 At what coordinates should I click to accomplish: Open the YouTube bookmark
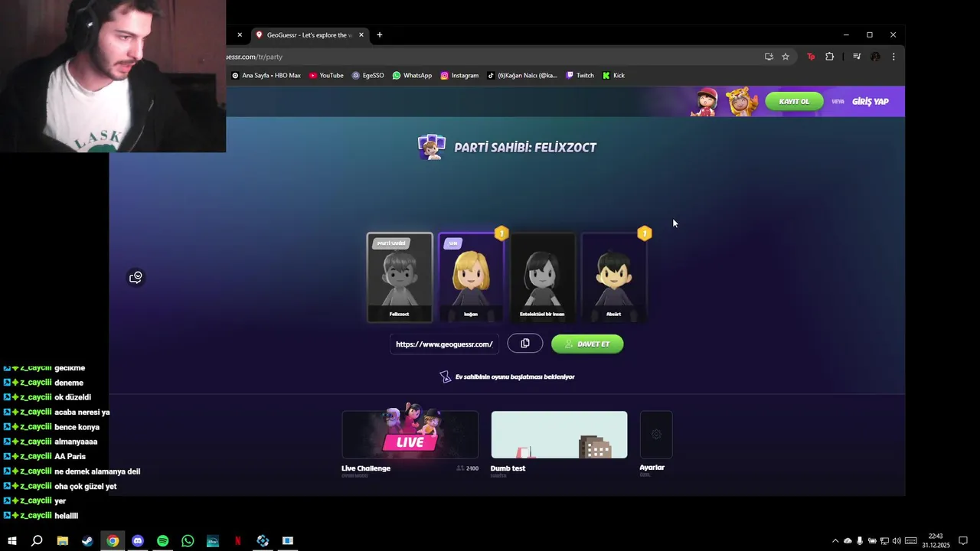click(326, 76)
